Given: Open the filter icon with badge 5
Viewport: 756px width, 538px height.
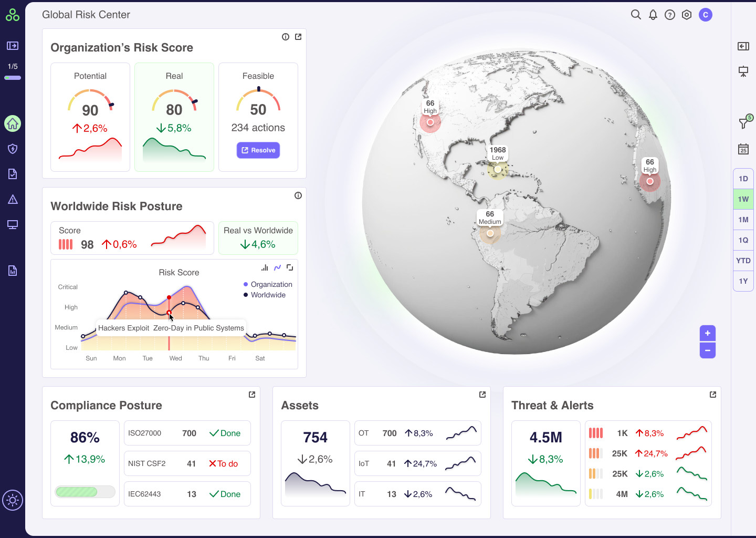Looking at the screenshot, I should pos(744,123).
